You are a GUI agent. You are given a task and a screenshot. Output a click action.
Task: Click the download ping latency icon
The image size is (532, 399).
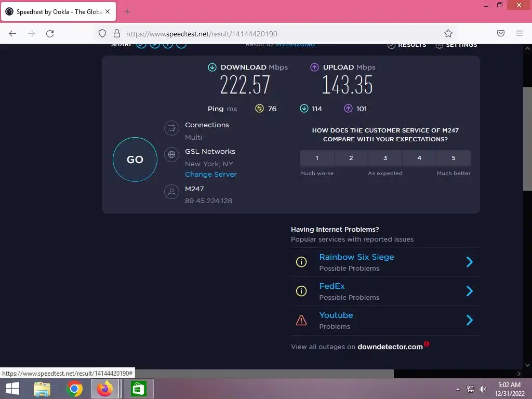tap(304, 109)
